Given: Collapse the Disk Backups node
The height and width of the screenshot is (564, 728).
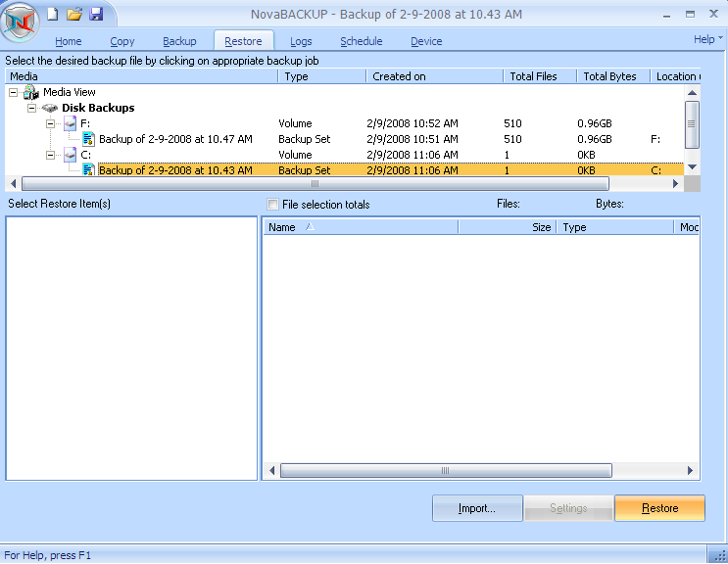Looking at the screenshot, I should (31, 108).
